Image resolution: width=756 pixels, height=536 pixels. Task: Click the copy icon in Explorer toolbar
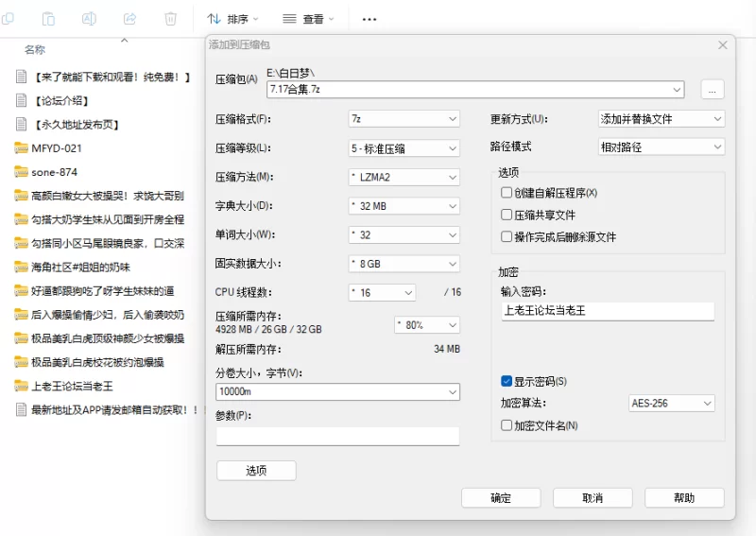(7, 19)
